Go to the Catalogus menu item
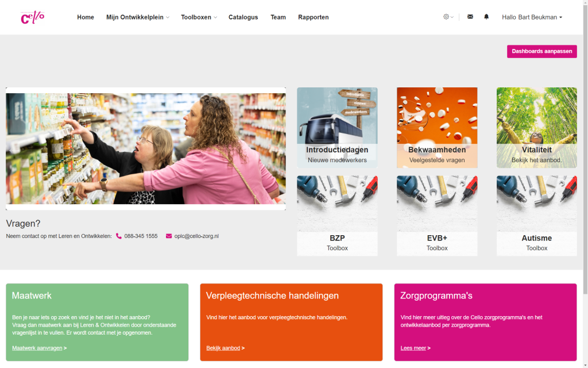 (243, 17)
